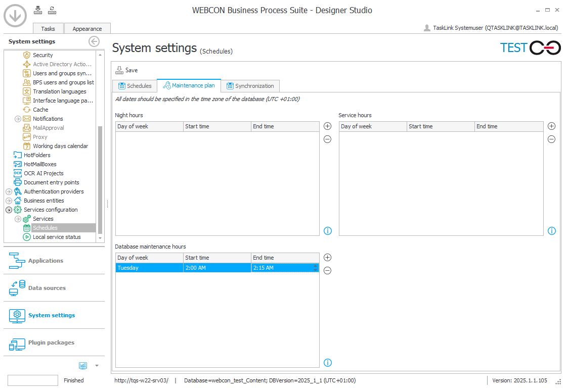This screenshot has height=392, width=567.
Task: Expand the Services tree node
Action: [18, 219]
